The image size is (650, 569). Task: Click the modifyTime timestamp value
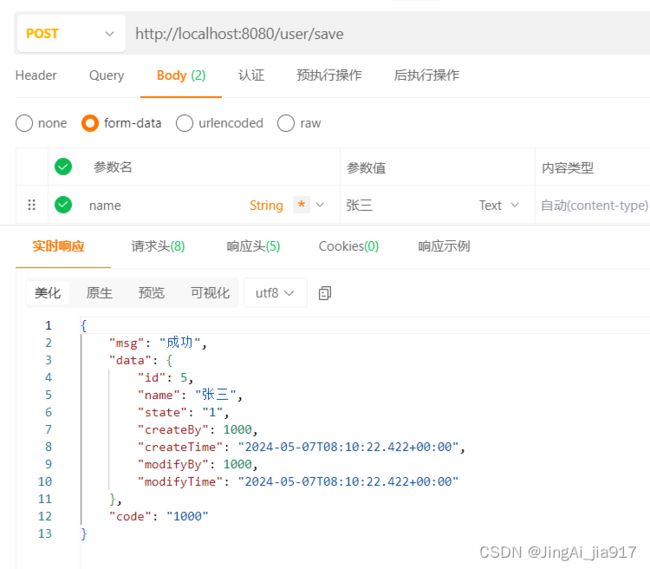pos(348,482)
